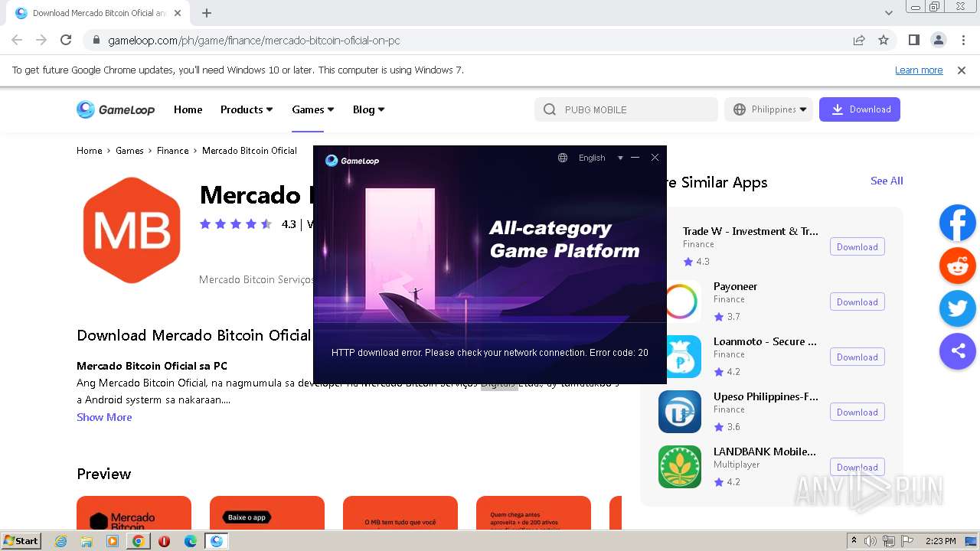This screenshot has height=551, width=980.
Task: Open Chrome from the taskbar
Action: coord(139,541)
